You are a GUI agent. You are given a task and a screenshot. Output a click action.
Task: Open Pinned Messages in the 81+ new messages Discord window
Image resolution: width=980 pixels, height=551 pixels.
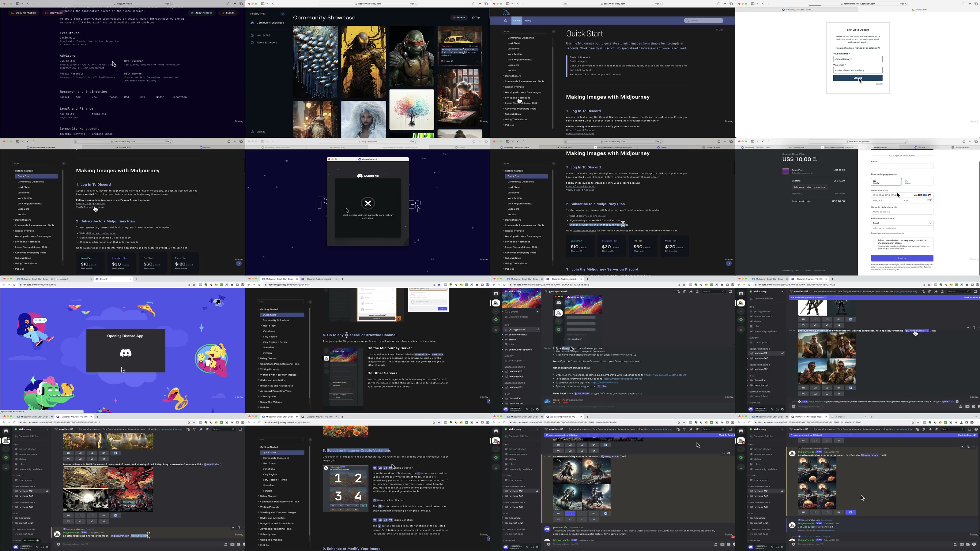pos(936,291)
